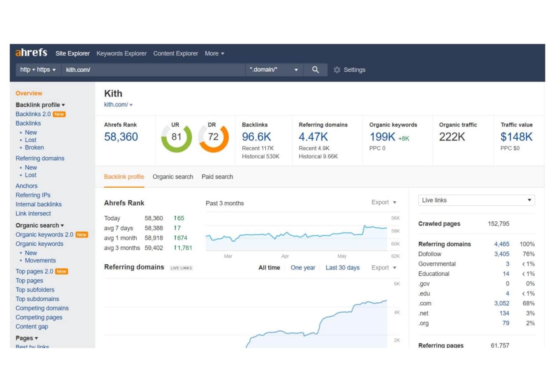Click the Traffic value $148K
Image resolution: width=555 pixels, height=392 pixels.
click(x=517, y=137)
